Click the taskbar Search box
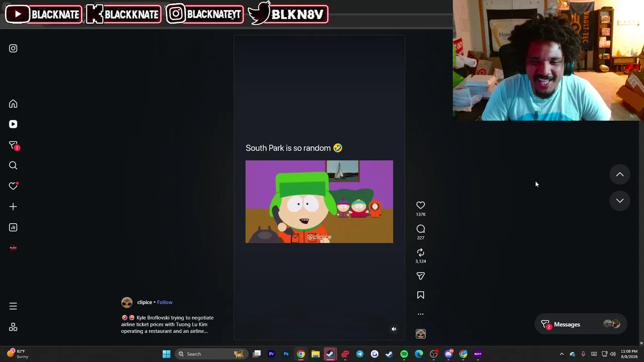 (x=211, y=354)
